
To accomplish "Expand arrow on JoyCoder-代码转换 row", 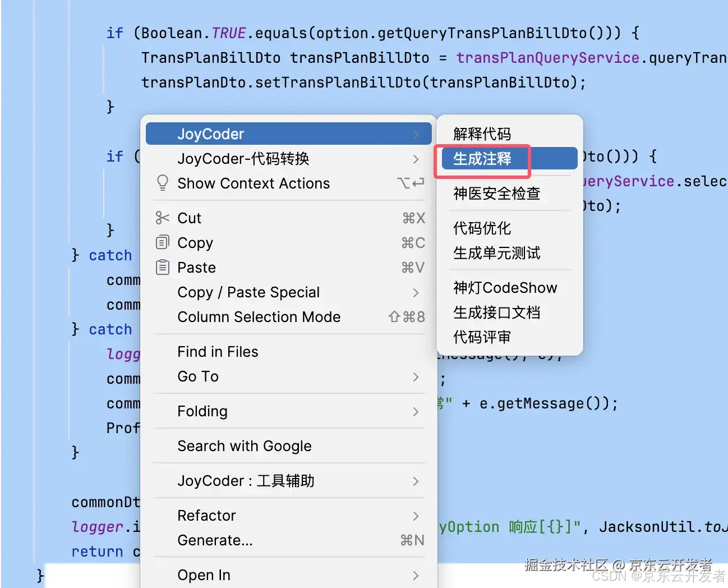I will (x=416, y=159).
